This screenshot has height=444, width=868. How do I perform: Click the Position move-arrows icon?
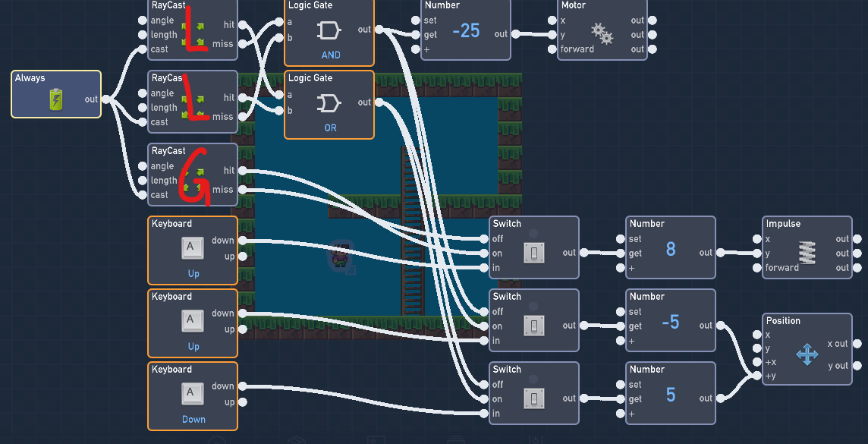(x=807, y=354)
